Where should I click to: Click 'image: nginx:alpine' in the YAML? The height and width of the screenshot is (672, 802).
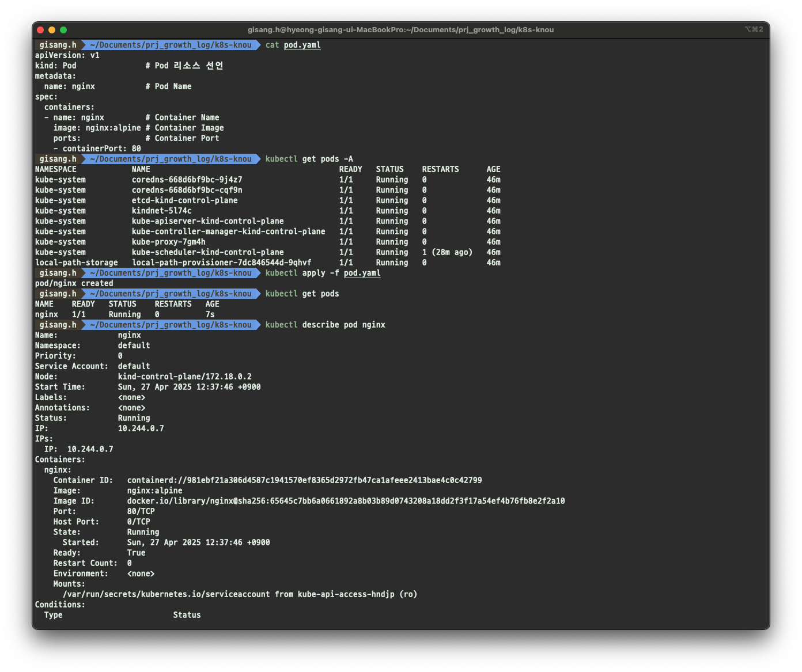click(x=97, y=128)
